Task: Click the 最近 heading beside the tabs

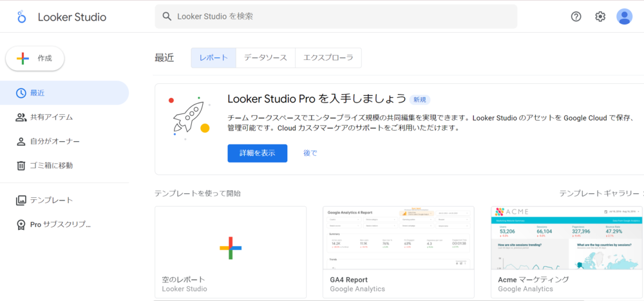Action: click(x=164, y=58)
